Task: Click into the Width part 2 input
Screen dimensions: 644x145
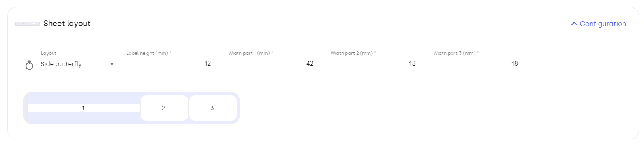Action: (x=377, y=64)
